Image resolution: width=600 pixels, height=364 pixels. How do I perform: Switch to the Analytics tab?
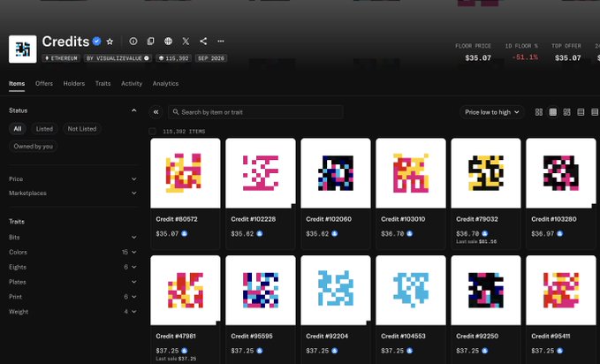click(x=166, y=83)
